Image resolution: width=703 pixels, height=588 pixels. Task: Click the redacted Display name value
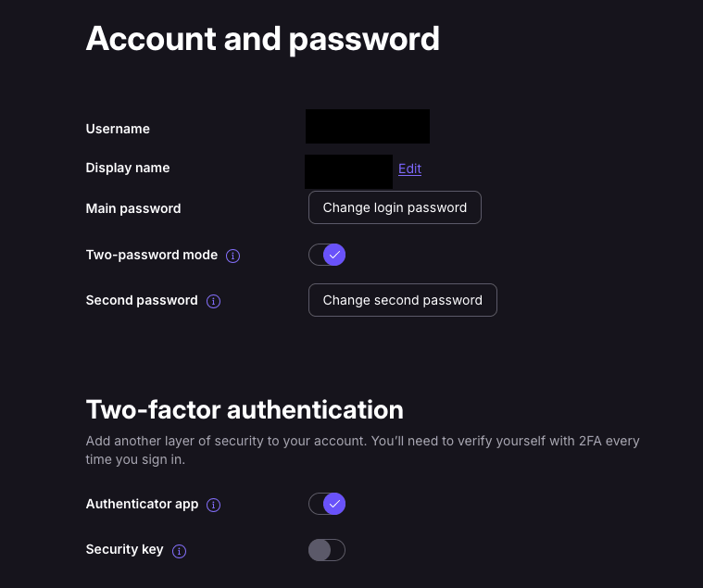click(349, 171)
